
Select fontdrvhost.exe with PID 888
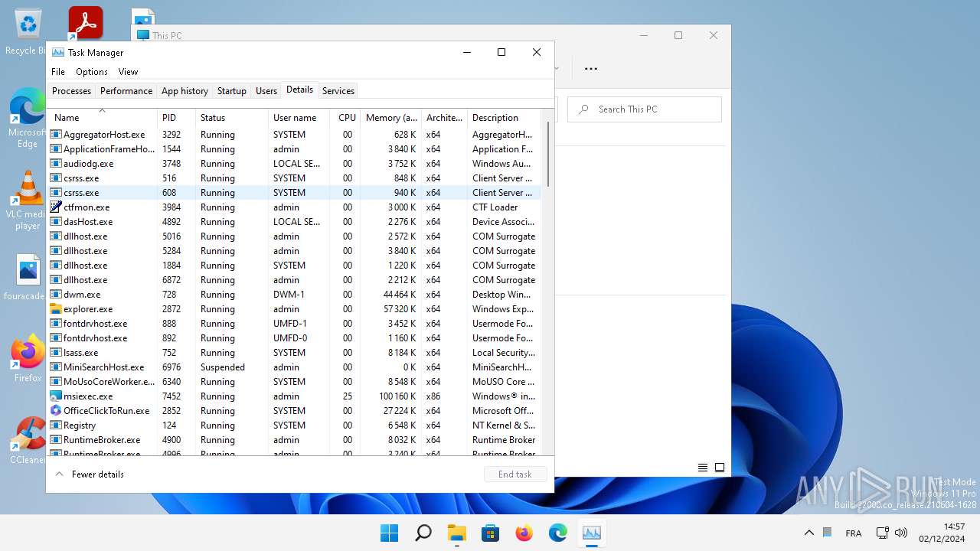tap(295, 324)
